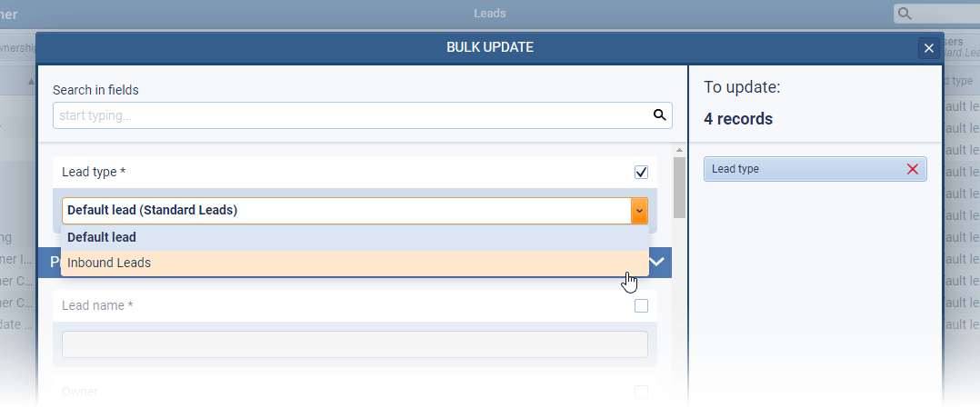Click the Lead name text field
The width and height of the screenshot is (980, 408).
355,344
